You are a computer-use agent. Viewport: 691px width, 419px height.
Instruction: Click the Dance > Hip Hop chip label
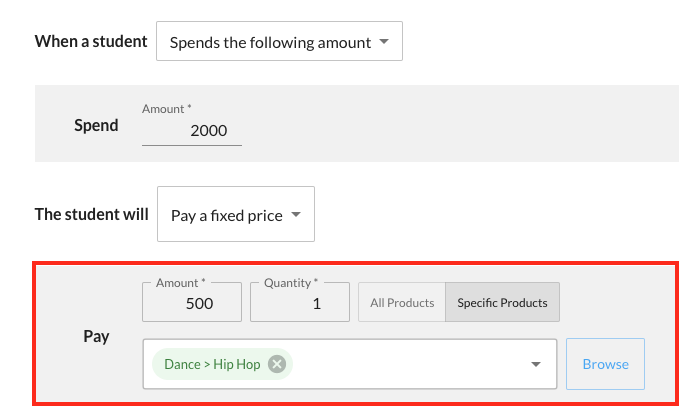coord(211,364)
